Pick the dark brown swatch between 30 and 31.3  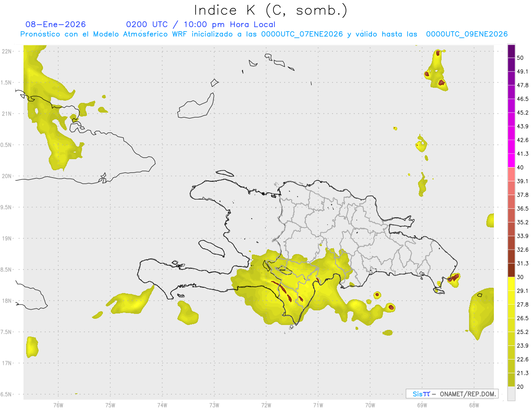(511, 270)
